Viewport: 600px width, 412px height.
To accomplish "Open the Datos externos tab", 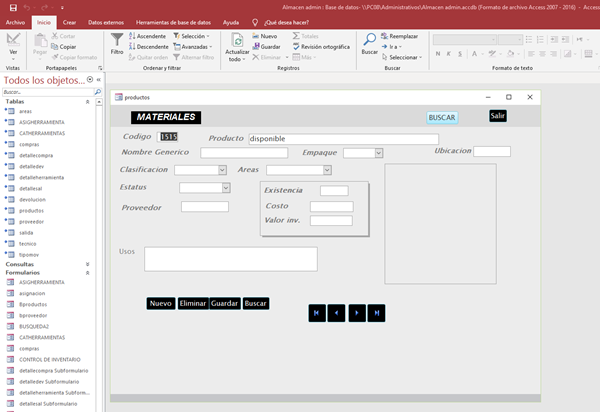I will point(106,21).
